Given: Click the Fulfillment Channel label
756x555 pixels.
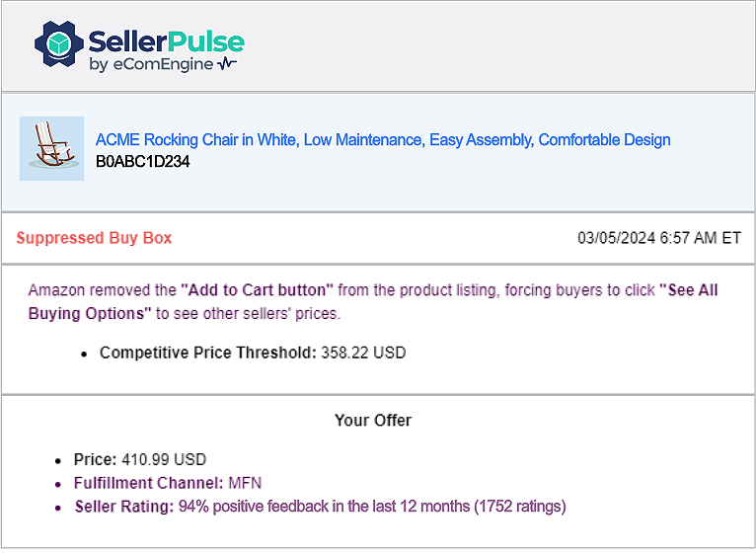Looking at the screenshot, I should click(x=148, y=483).
